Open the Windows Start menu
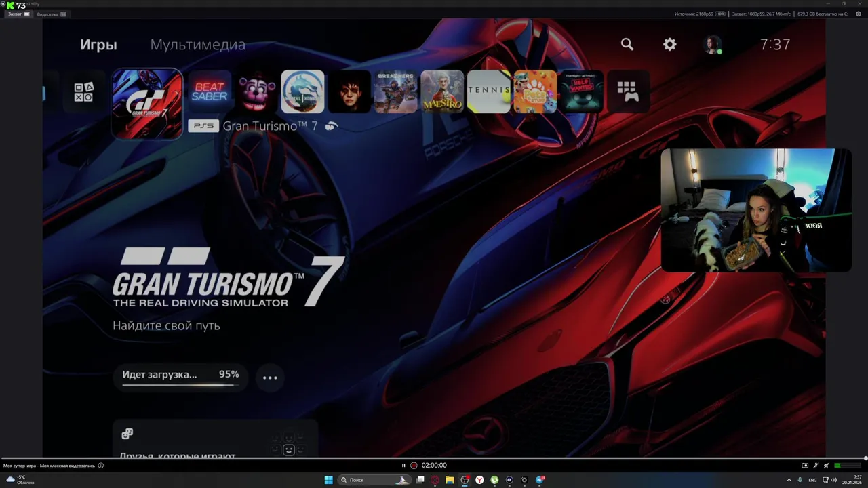Image resolution: width=868 pixels, height=488 pixels. point(329,480)
